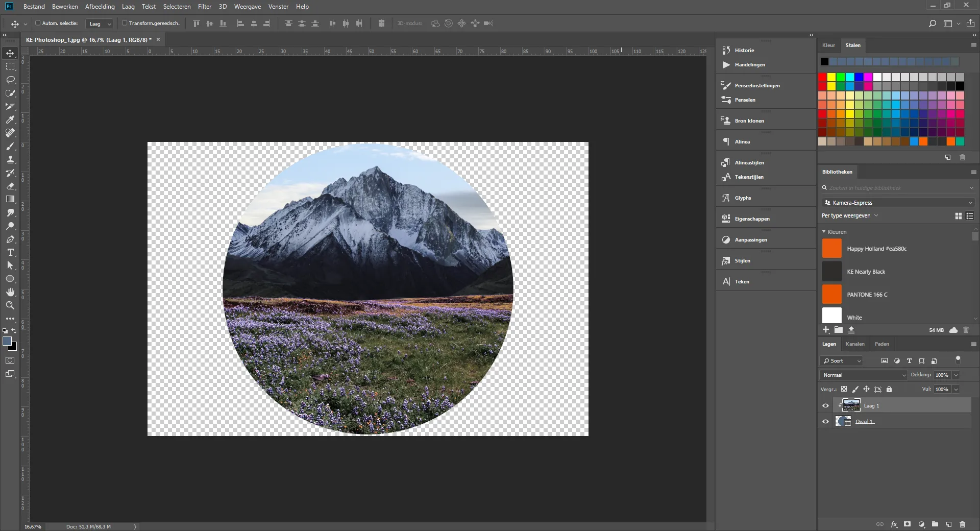
Task: Switch to the Kleur tab
Action: 828,45
